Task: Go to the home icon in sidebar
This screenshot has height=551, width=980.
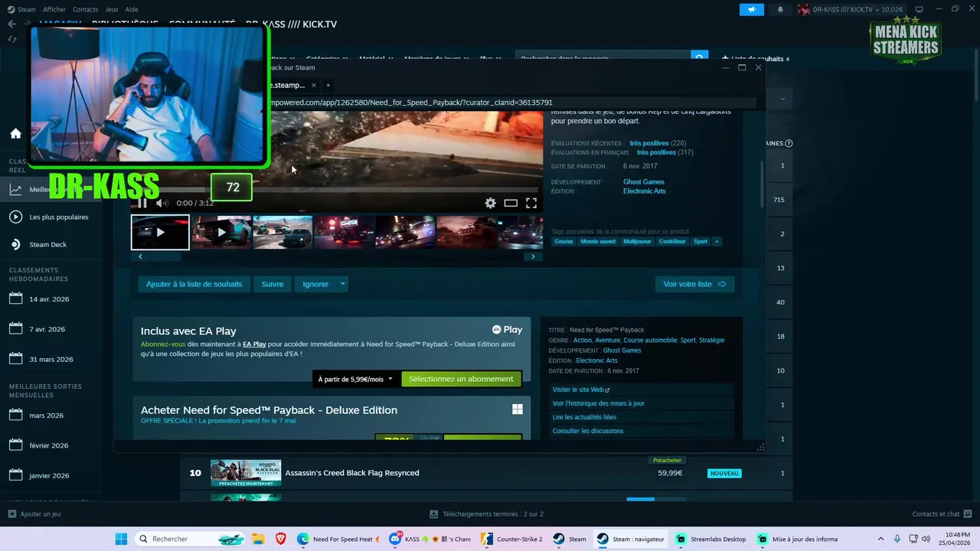Action: pos(15,133)
